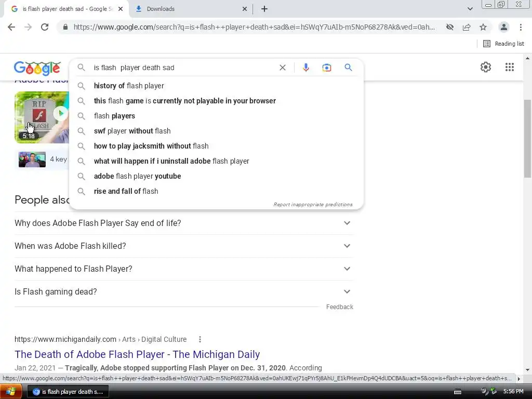
Task: Start voice search with the microphone
Action: (x=305, y=68)
